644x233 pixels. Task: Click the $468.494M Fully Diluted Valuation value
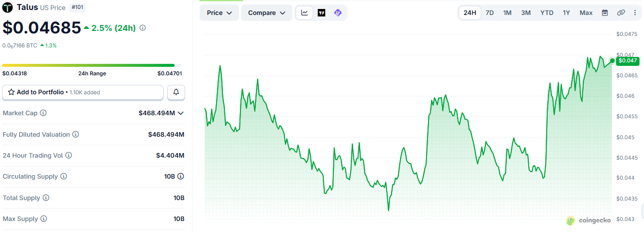click(166, 135)
